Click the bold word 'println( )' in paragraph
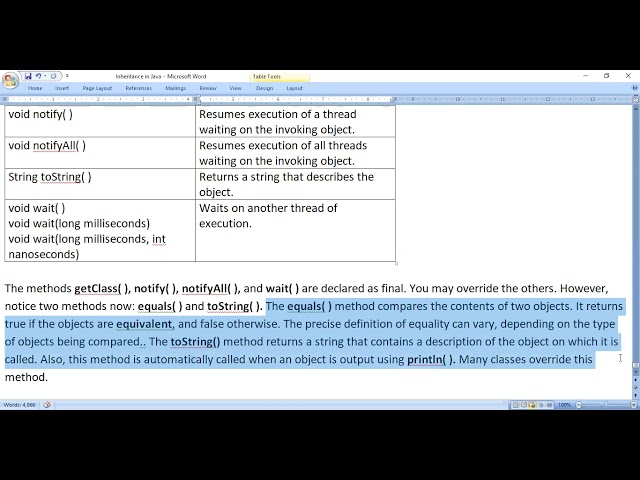Screen dimensions: 640x480 (x=430, y=360)
